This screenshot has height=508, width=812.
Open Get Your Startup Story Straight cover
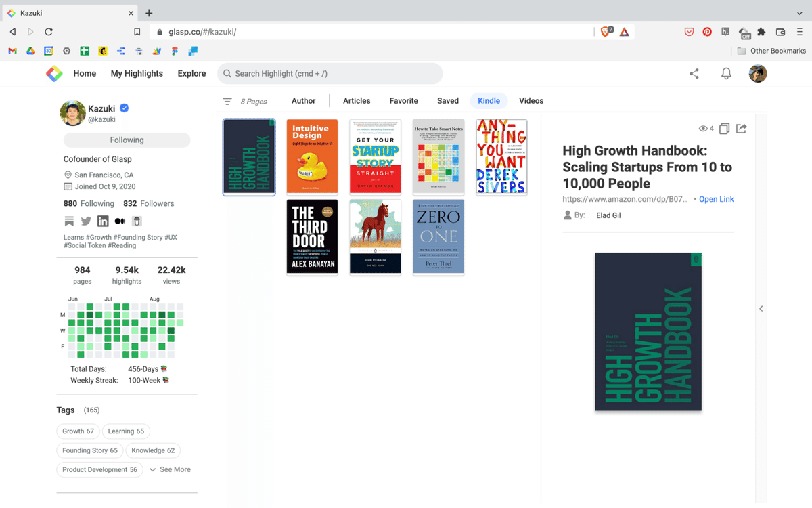[375, 157]
